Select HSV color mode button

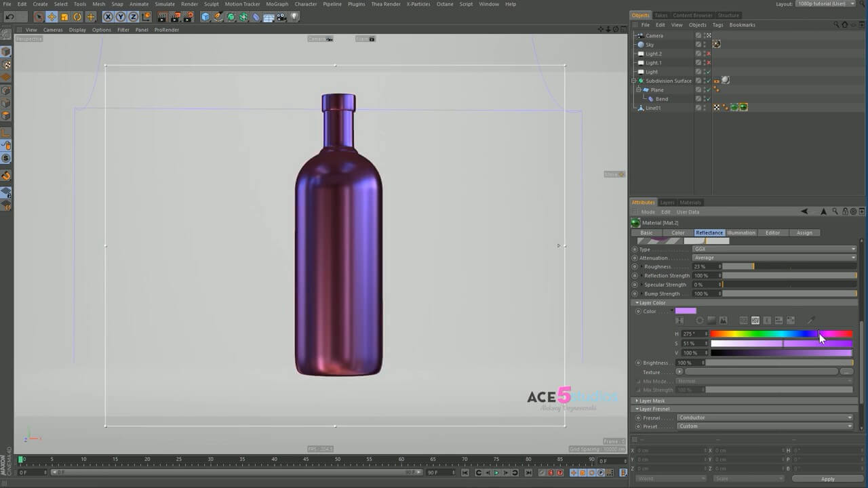coord(755,321)
